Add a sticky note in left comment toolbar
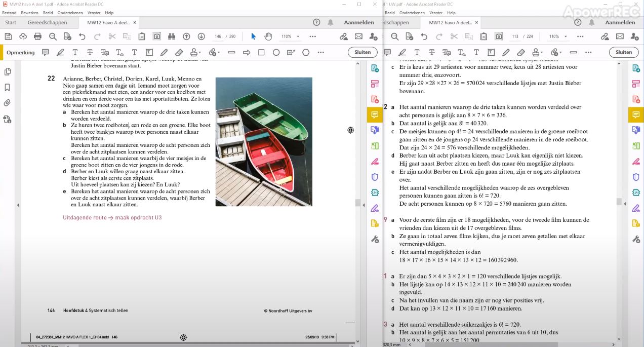The image size is (644, 347). coord(46,52)
